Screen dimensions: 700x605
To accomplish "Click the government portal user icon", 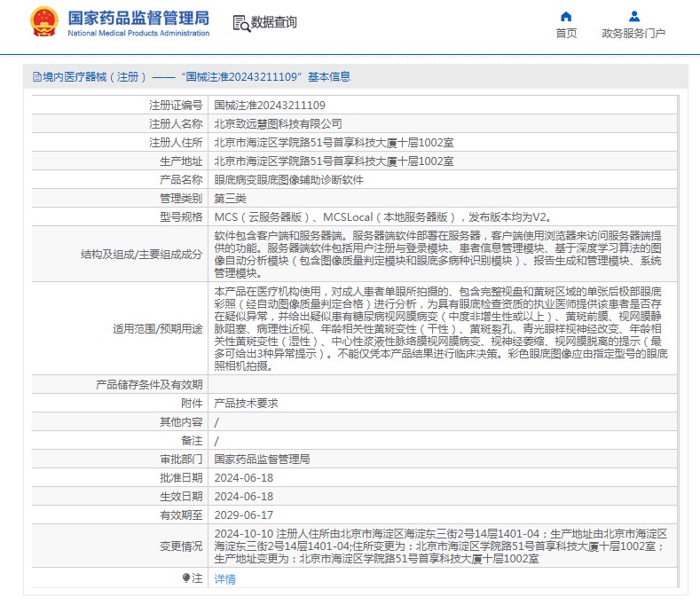I will [x=634, y=17].
